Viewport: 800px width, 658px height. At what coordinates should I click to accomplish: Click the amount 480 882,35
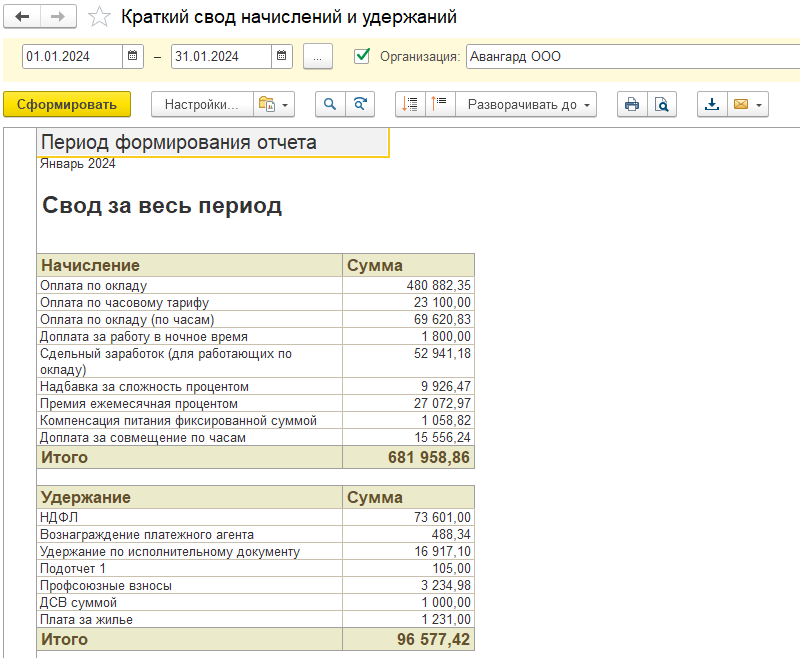438,285
